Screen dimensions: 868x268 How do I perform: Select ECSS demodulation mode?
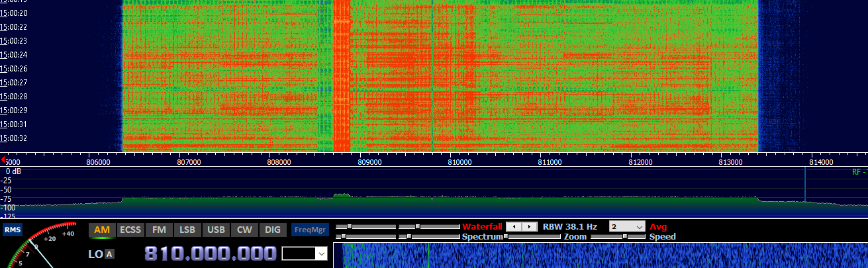[x=130, y=230]
